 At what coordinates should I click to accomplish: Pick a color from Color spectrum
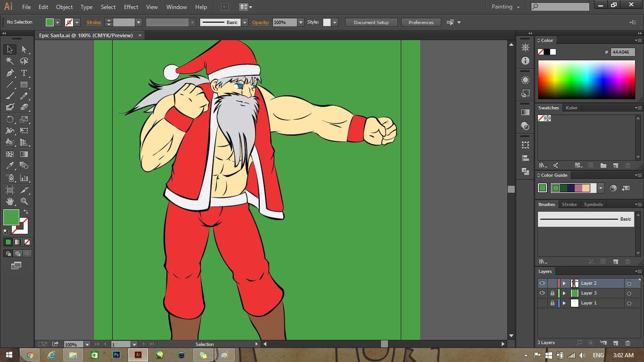(586, 80)
